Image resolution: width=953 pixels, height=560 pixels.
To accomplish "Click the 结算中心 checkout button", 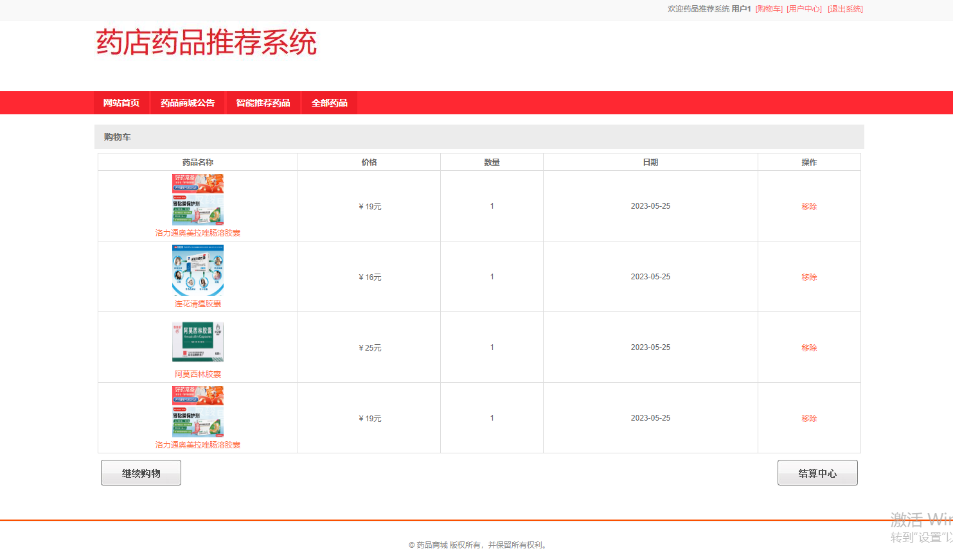I will pyautogui.click(x=817, y=473).
